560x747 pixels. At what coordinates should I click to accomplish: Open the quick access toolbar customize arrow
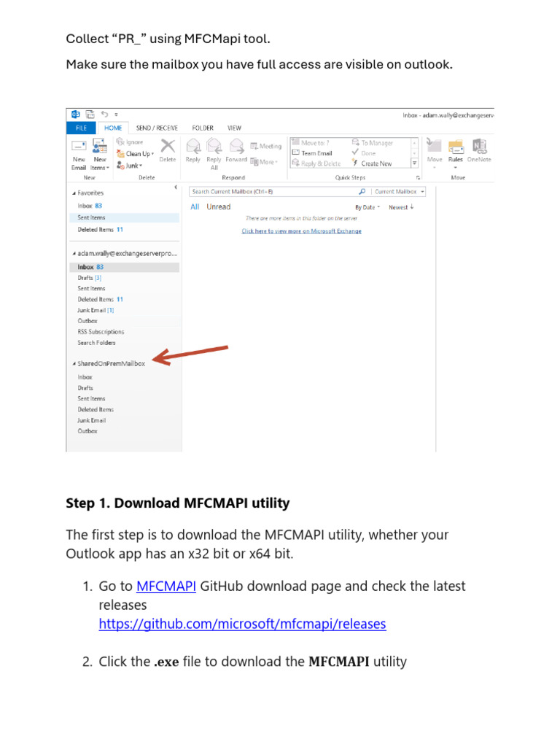click(116, 115)
